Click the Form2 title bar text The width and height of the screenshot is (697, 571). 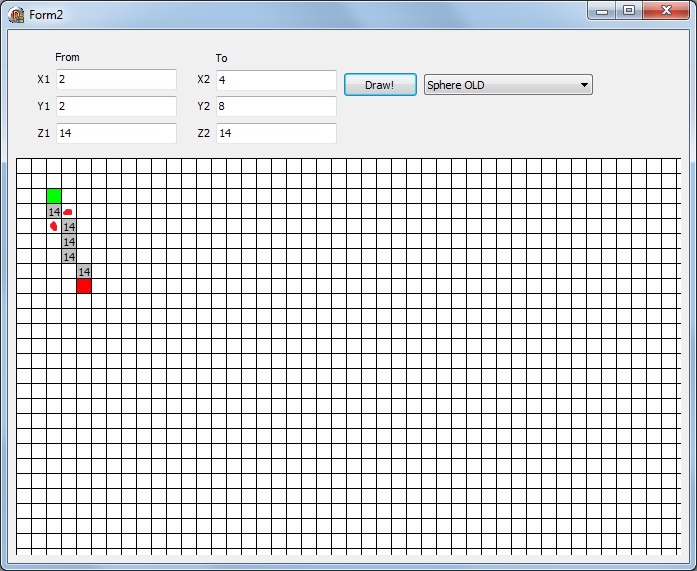coord(46,14)
